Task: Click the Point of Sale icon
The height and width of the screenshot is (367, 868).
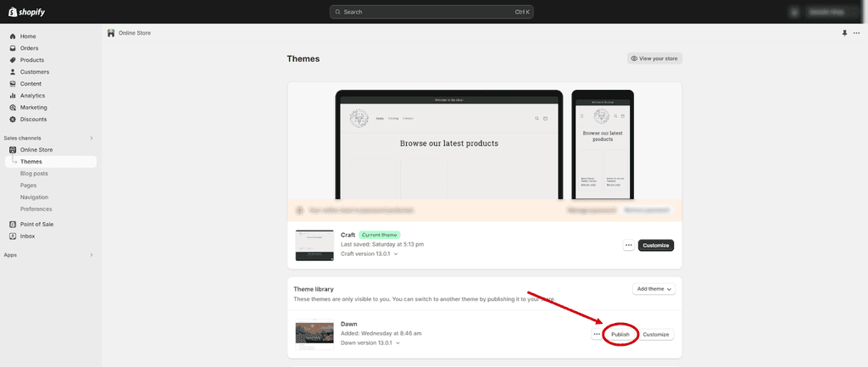Action: click(13, 225)
